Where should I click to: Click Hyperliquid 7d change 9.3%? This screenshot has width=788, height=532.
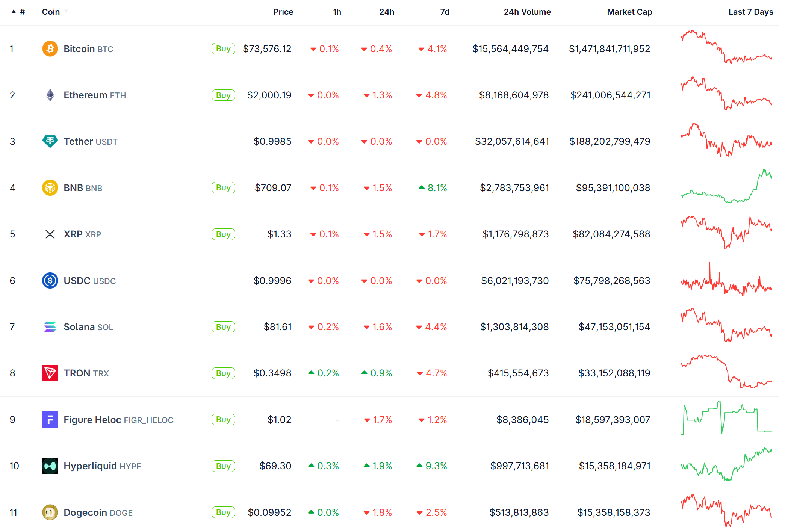coord(432,466)
